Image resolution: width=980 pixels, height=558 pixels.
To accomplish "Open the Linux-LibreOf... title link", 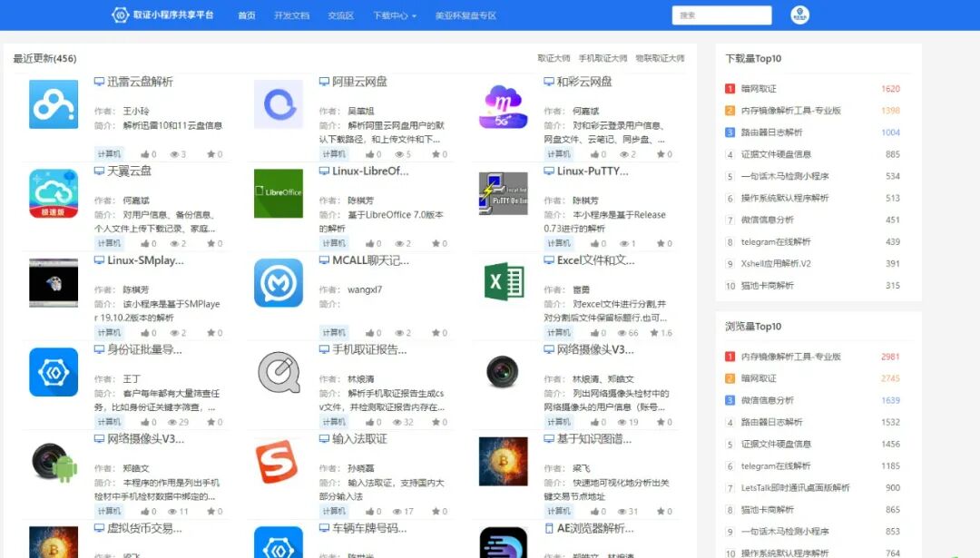I will pyautogui.click(x=370, y=171).
